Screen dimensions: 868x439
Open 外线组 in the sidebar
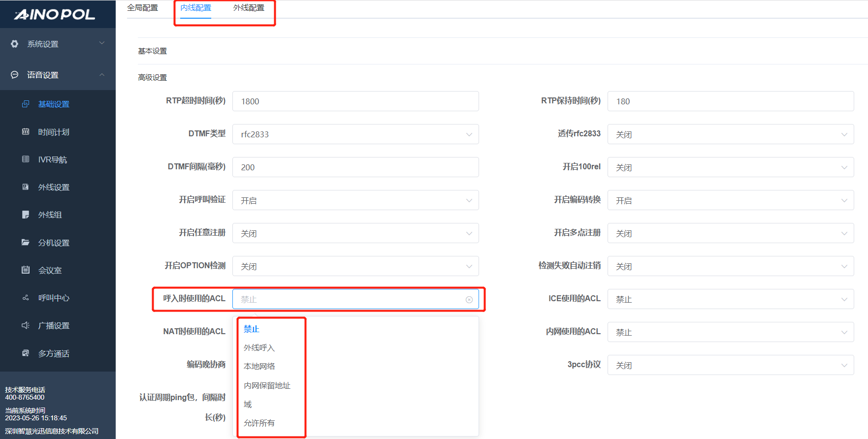pyautogui.click(x=50, y=215)
